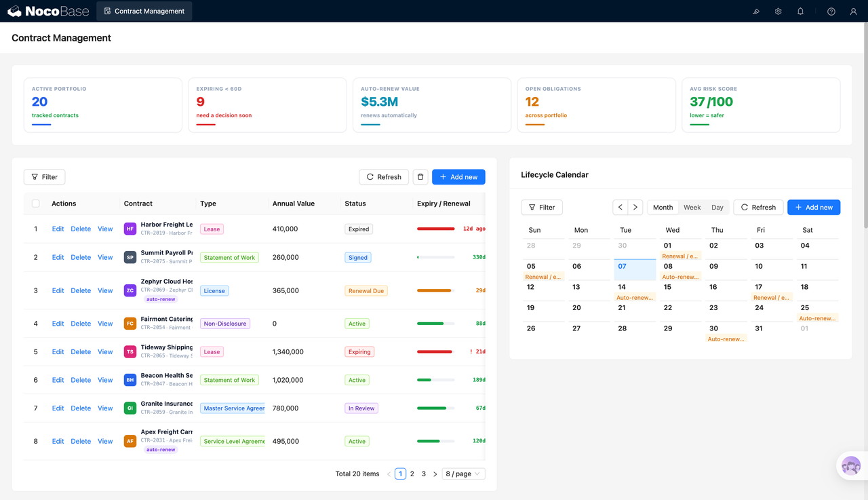Go to table page 2

[x=412, y=474]
